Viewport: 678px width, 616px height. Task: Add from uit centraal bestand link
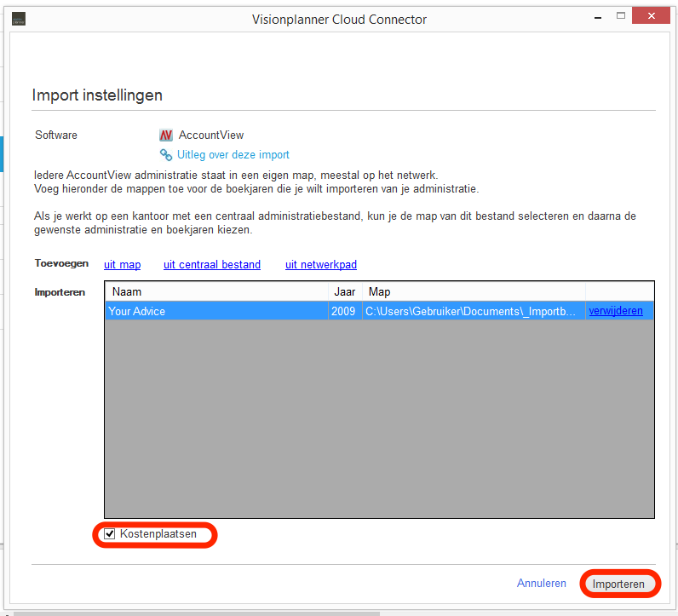(x=212, y=264)
